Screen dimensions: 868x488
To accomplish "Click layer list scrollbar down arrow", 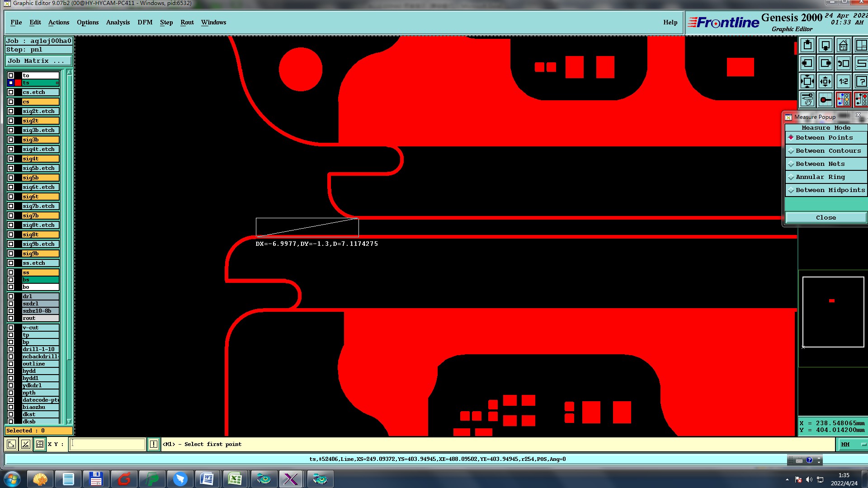I will pyautogui.click(x=69, y=421).
